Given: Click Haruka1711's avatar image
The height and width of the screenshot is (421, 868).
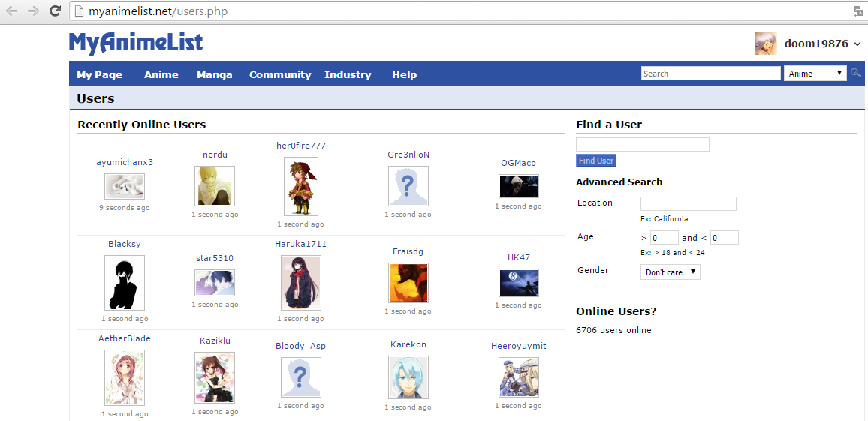Looking at the screenshot, I should [300, 283].
